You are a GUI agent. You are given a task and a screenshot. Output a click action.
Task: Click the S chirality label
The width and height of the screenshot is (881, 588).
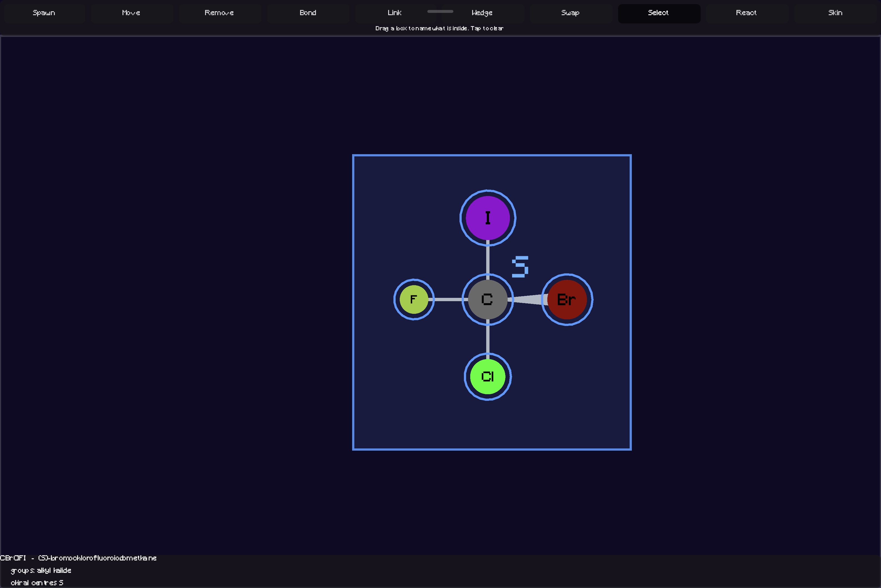(520, 267)
